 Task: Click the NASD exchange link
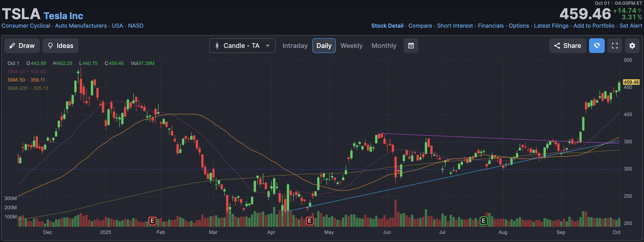(135, 26)
